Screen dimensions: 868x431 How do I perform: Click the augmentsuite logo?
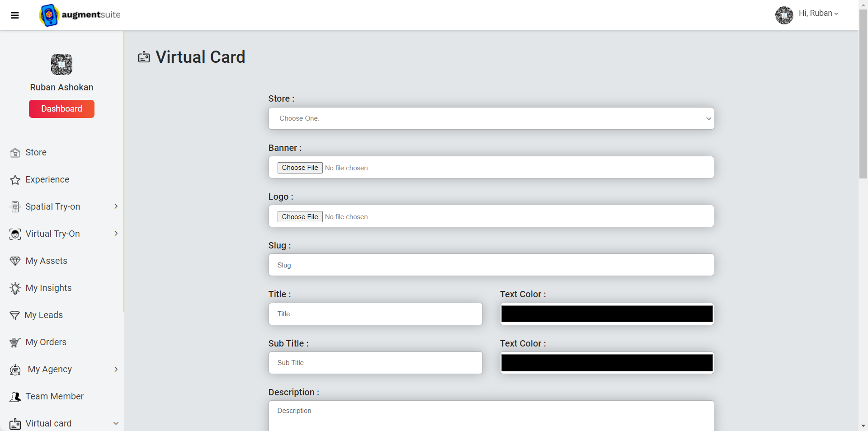click(x=80, y=15)
